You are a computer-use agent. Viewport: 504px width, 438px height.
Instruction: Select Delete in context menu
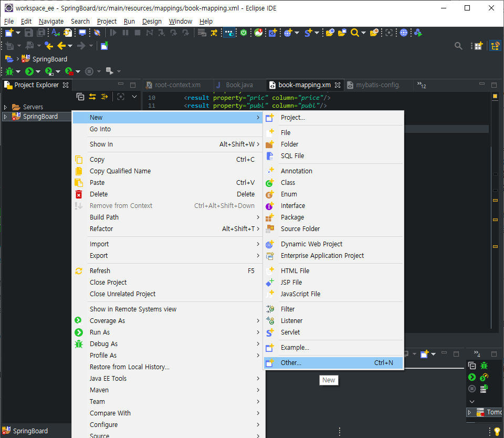[x=167, y=194]
